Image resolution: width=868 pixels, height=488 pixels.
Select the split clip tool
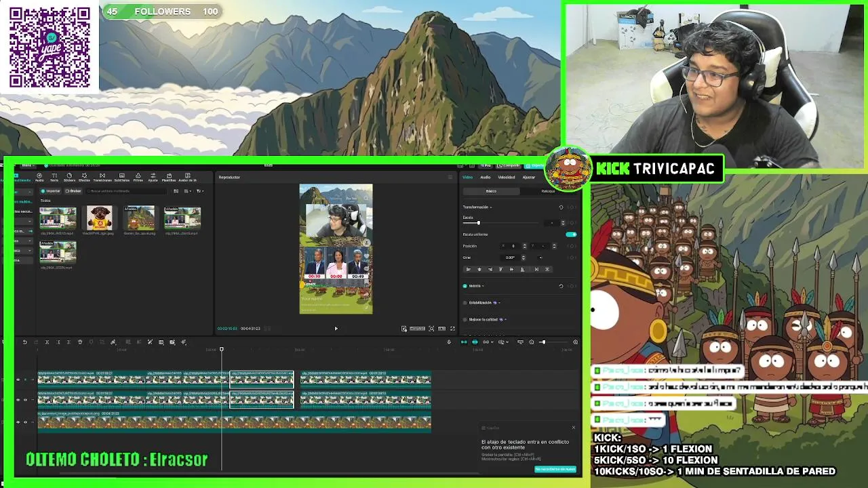coord(47,342)
